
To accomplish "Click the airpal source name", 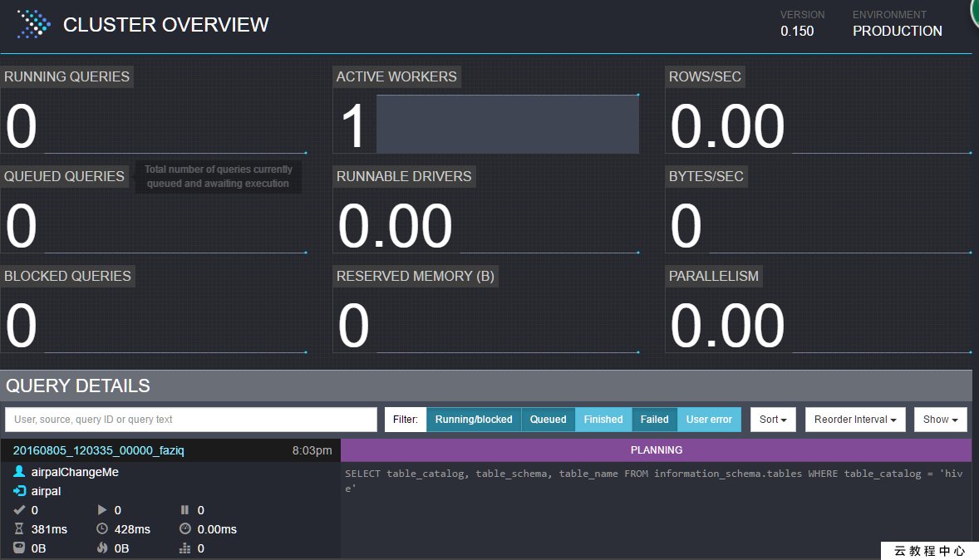I will click(x=47, y=491).
